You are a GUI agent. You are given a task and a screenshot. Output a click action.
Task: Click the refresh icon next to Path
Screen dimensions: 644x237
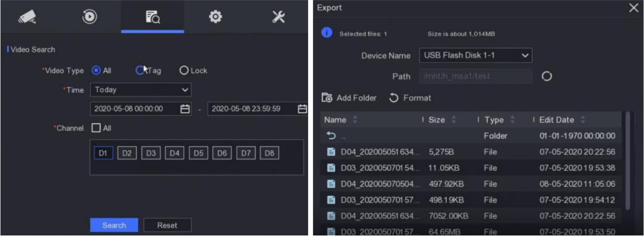click(546, 76)
